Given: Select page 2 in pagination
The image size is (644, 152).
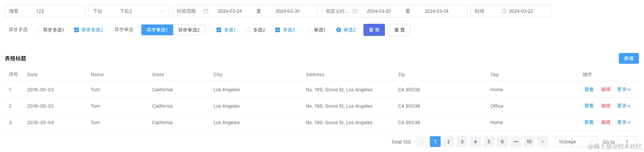Looking at the screenshot, I should point(449,142).
